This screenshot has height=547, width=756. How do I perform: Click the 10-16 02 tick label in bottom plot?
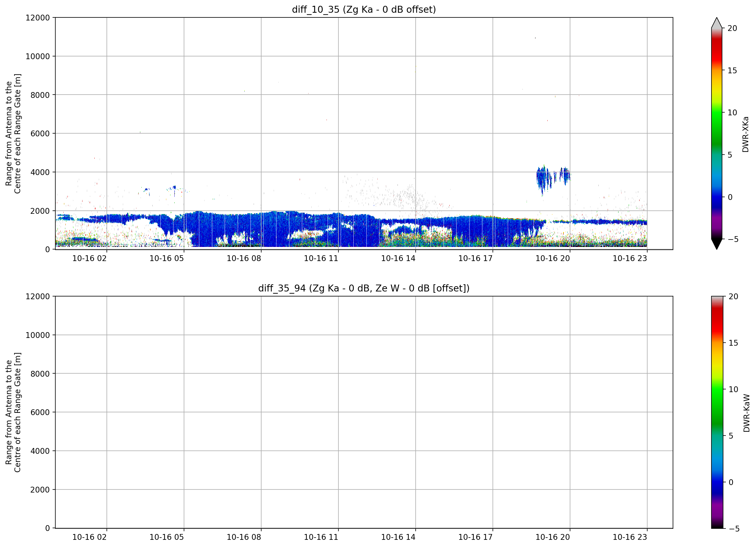[x=89, y=537]
